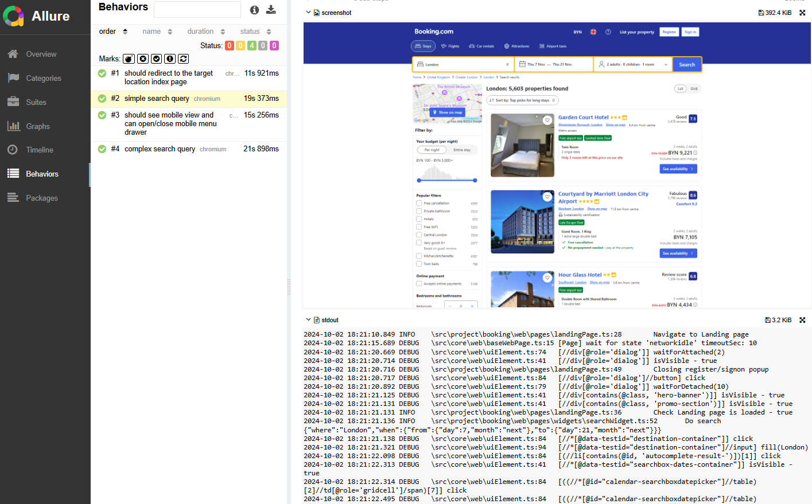812x504 pixels.
Task: Select test #2 simple search query
Action: pos(189,99)
